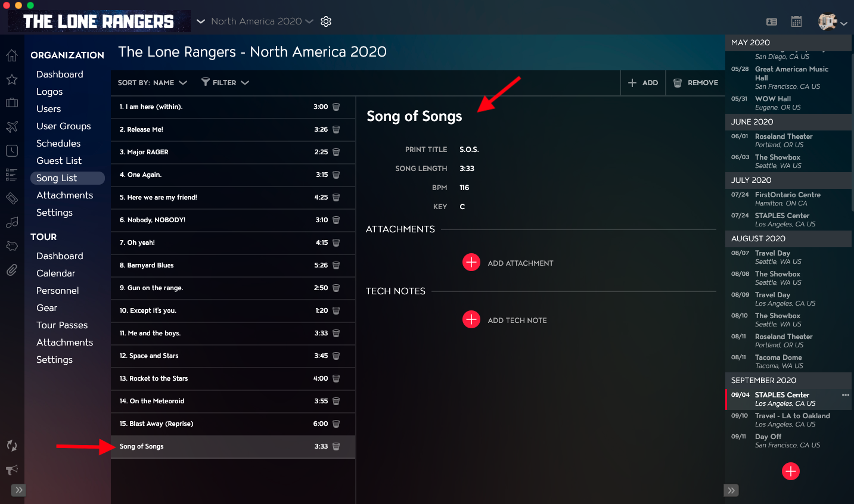Open the piggy bank finance icon
This screenshot has width=854, height=504.
(12, 246)
